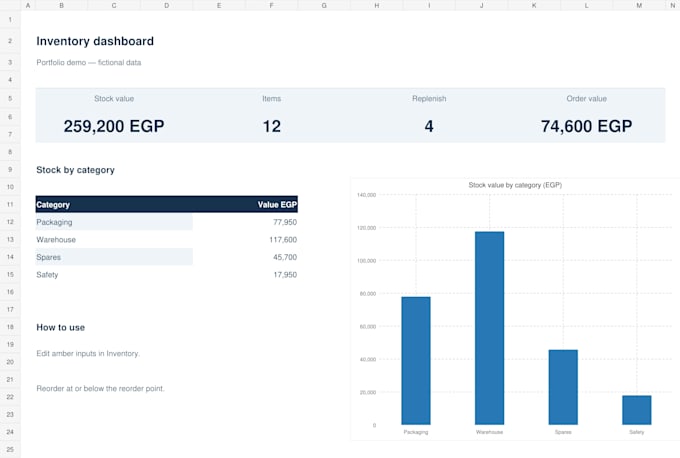Click the Packaging bar in the chart
This screenshot has height=458, width=680.
pos(416,360)
